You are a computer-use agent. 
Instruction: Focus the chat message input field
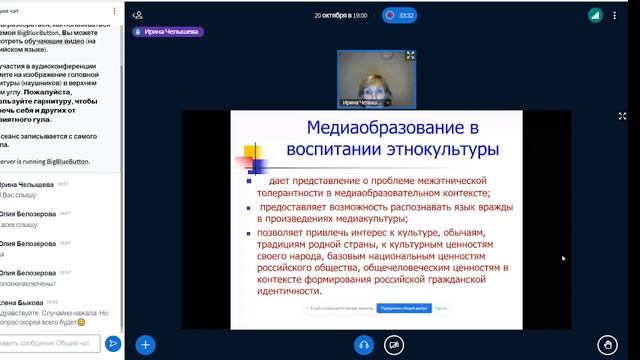(49, 343)
